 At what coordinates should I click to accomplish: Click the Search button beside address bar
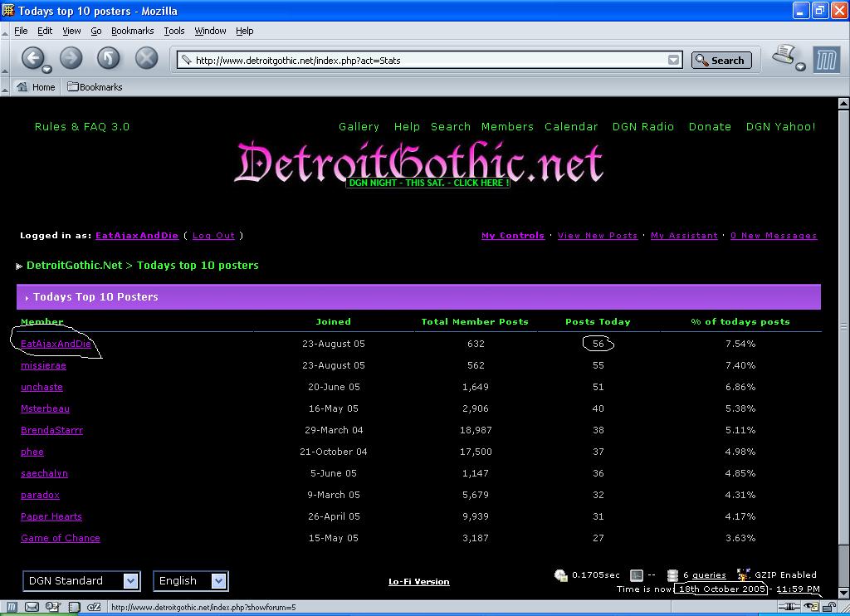(721, 60)
